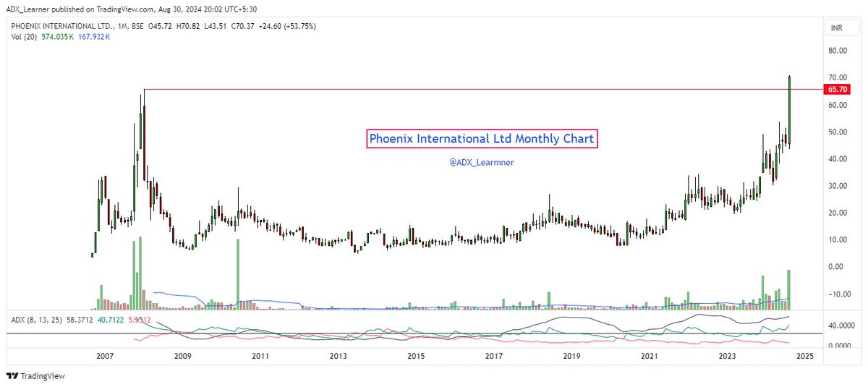
Task: Click the 80.00 price axis label
Action: tap(838, 51)
